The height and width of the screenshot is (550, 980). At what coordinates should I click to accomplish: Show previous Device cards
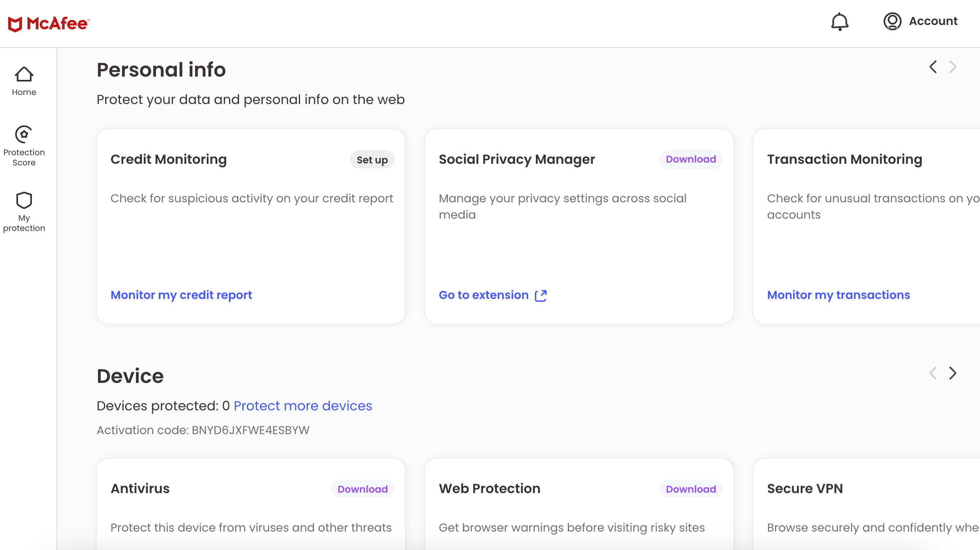[x=933, y=373]
